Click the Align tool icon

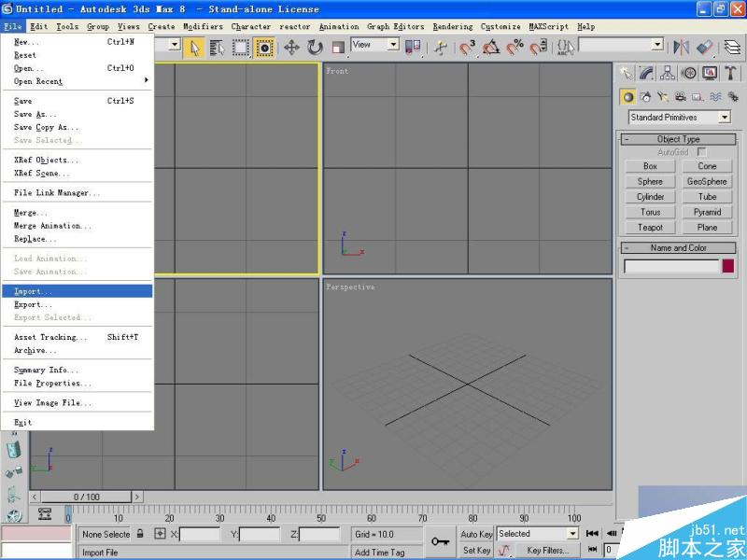pos(705,48)
